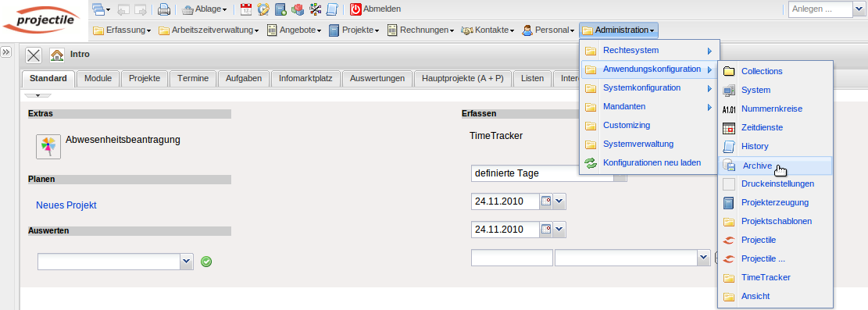Click the colored cubes icon in toolbar
Image resolution: width=868 pixels, height=310 pixels.
pos(297,9)
